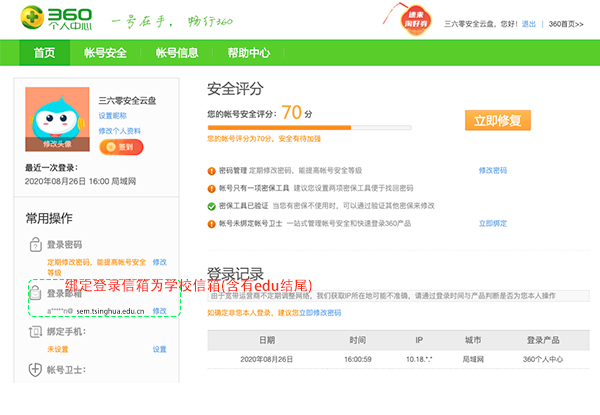Click 设置昵称 link
The width and height of the screenshot is (600, 415).
(112, 116)
